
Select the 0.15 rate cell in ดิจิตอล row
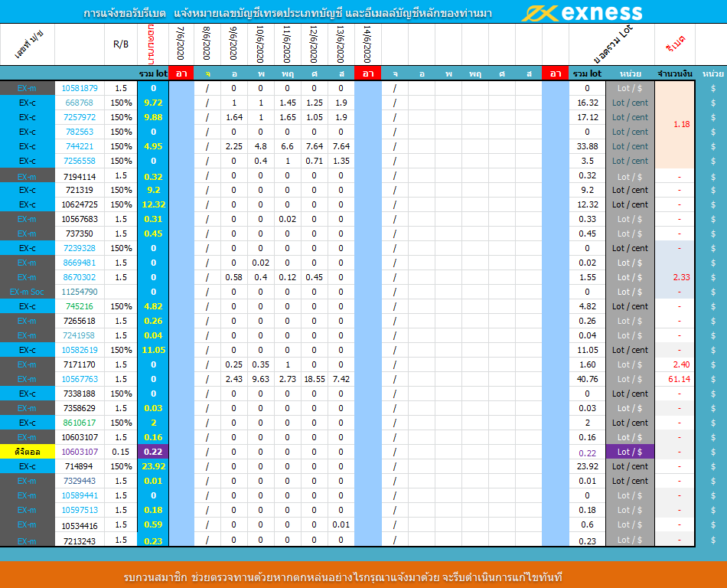(121, 452)
